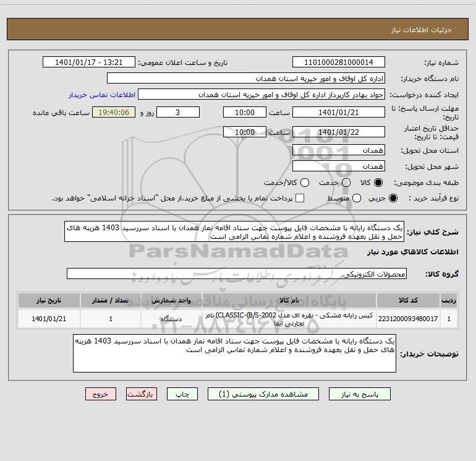Click the چاپ print button
This screenshot has width=476, height=461.
point(182,394)
